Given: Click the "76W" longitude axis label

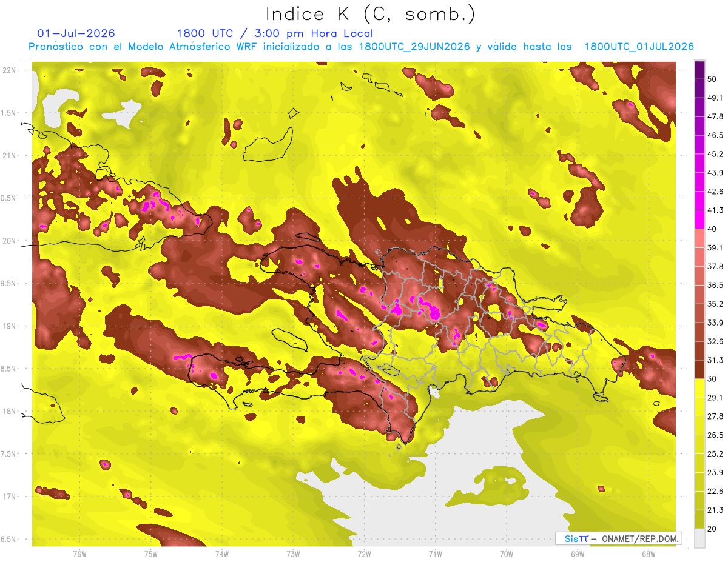Looking at the screenshot, I should [79, 554].
